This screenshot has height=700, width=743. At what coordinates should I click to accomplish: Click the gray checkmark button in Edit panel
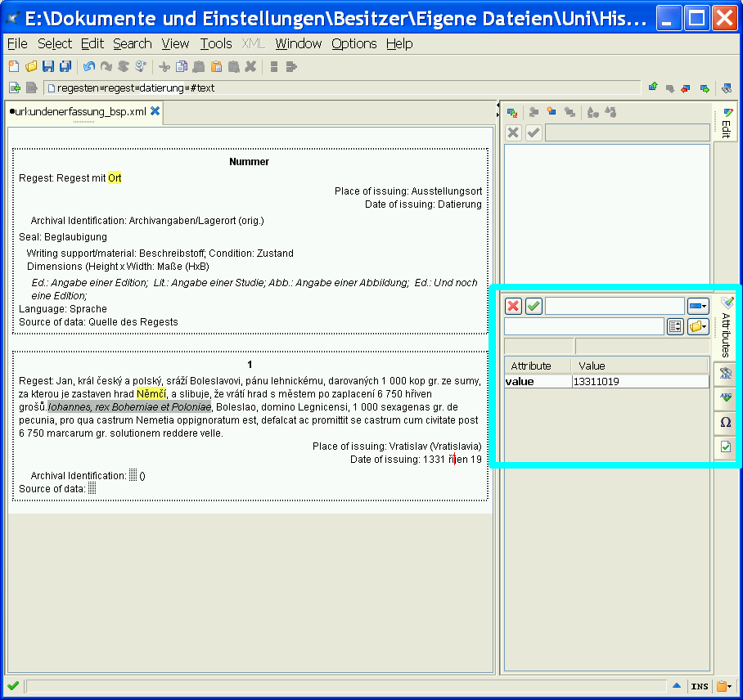point(534,132)
